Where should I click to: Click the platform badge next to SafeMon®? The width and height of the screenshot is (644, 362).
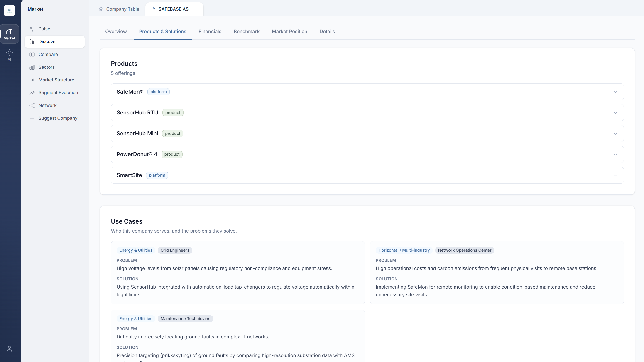click(x=159, y=92)
